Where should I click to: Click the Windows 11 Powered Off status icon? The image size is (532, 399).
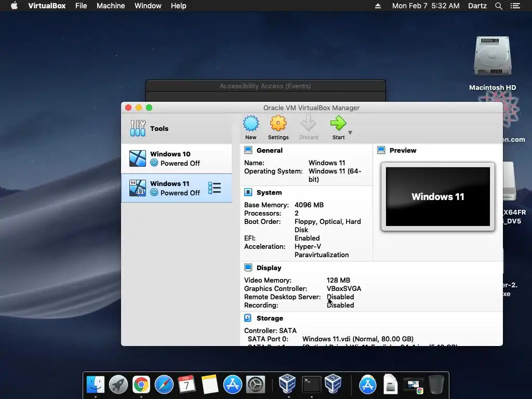(154, 192)
